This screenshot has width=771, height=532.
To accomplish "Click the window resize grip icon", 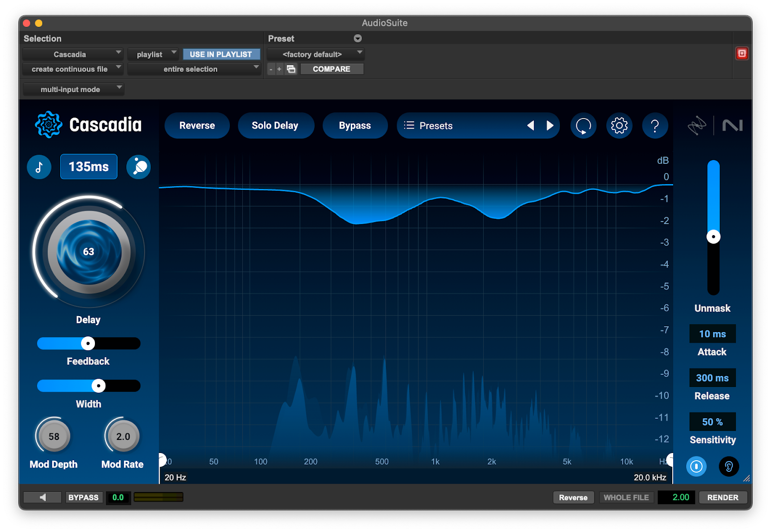I will (x=746, y=478).
